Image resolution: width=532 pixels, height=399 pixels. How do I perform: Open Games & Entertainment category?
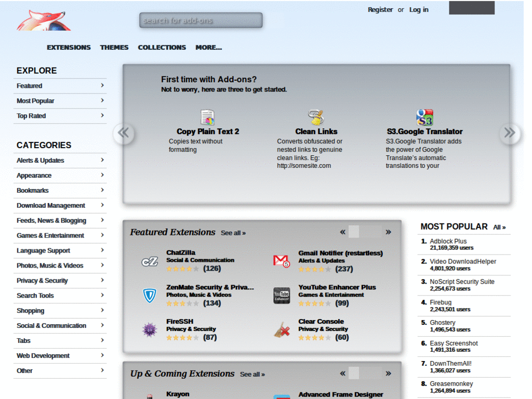(x=60, y=235)
